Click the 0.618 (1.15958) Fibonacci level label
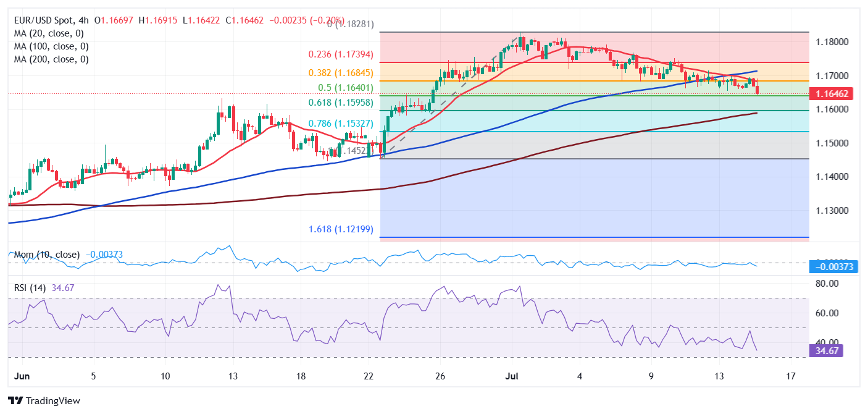Viewport: 868px width, 414px height. 343,102
